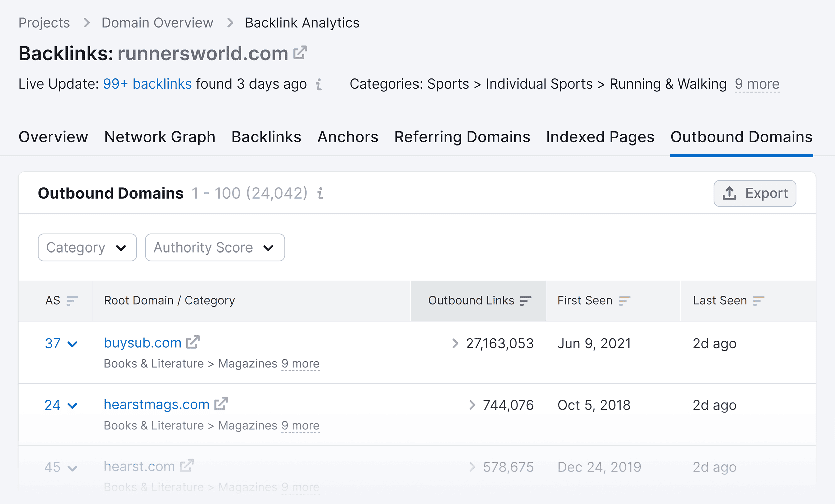Open the 99+ backlinks link
Screen dimensions: 835x504
pos(147,84)
